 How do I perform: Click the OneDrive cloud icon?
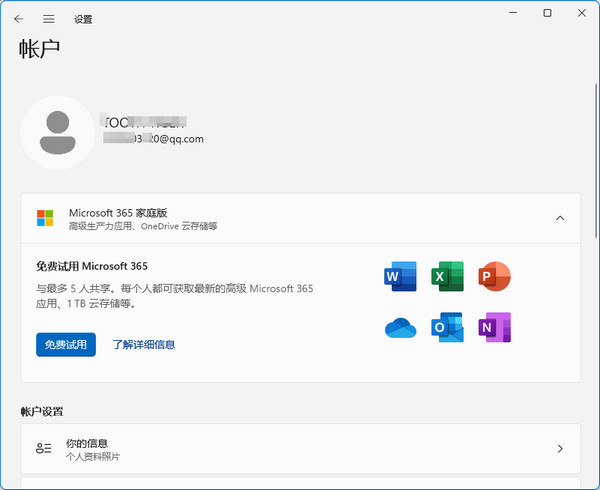pyautogui.click(x=400, y=328)
